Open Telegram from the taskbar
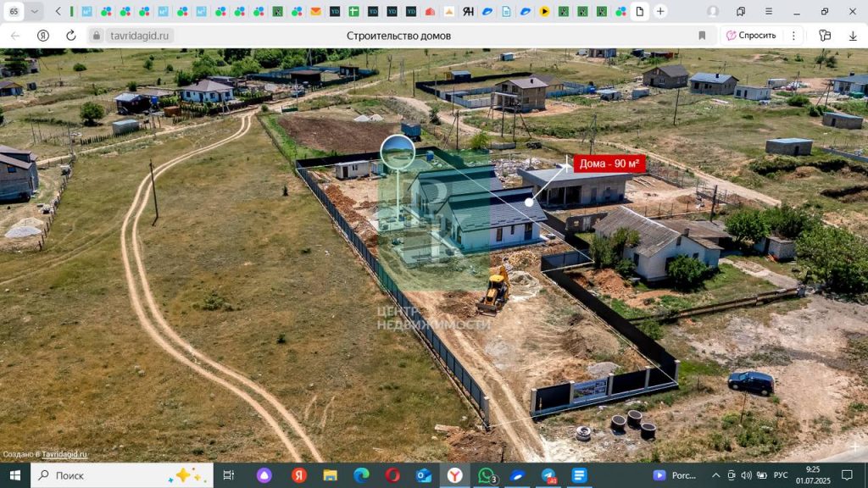This screenshot has height=488, width=868. 548,475
